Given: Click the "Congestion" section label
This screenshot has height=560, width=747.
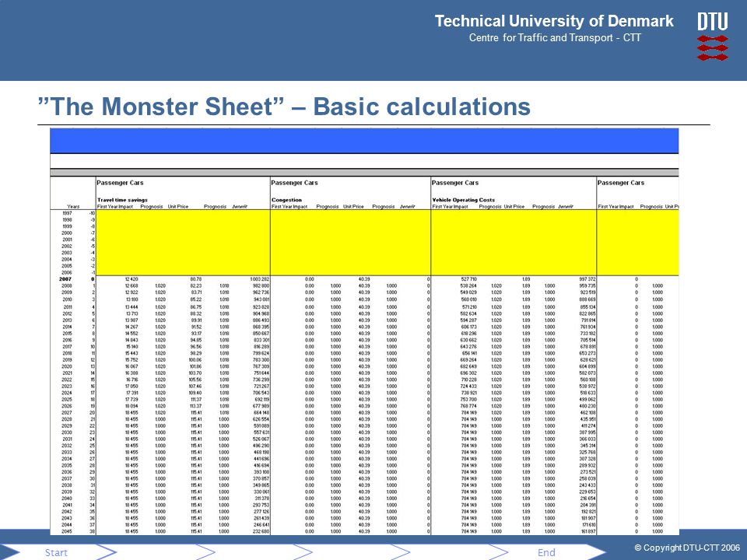Looking at the screenshot, I should coord(287,200).
